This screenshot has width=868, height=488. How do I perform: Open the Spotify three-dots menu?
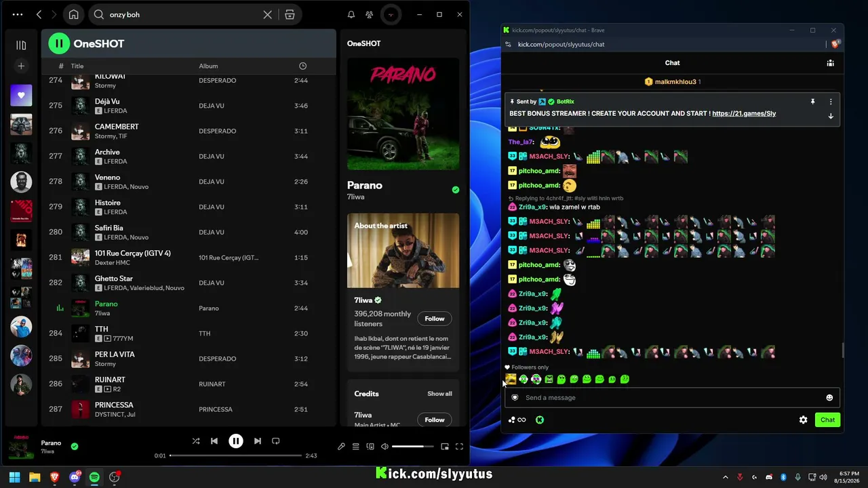click(17, 14)
